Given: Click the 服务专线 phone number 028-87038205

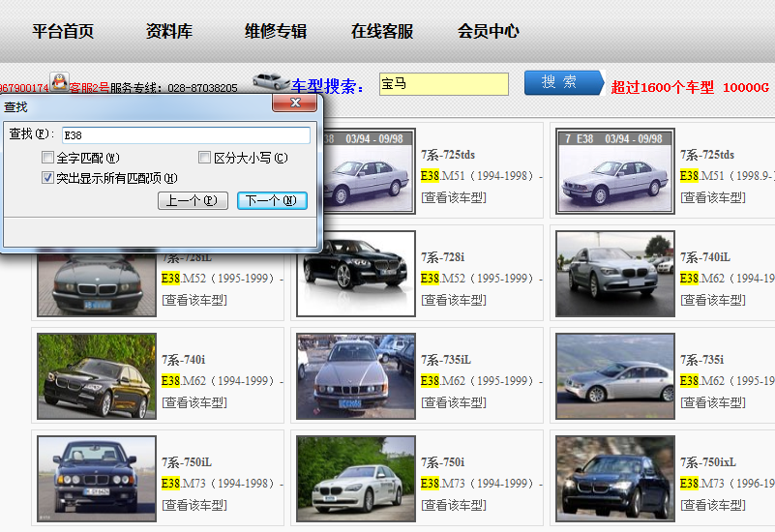Looking at the screenshot, I should (x=202, y=88).
